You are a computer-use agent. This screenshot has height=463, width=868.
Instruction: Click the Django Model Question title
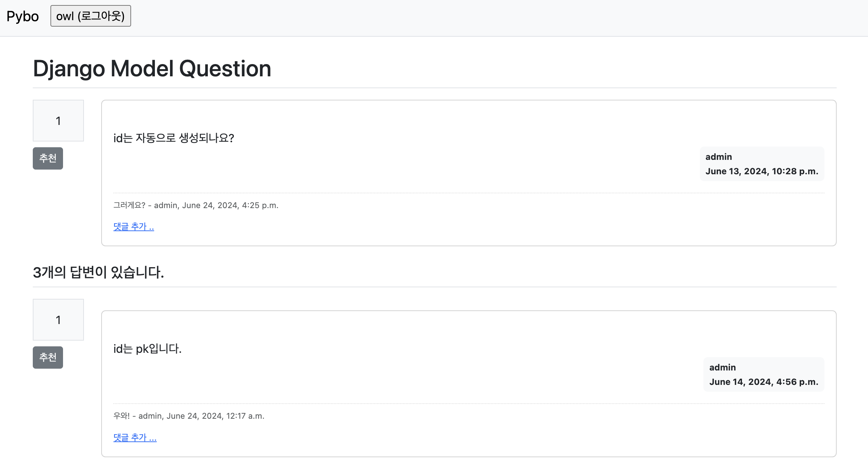point(152,68)
